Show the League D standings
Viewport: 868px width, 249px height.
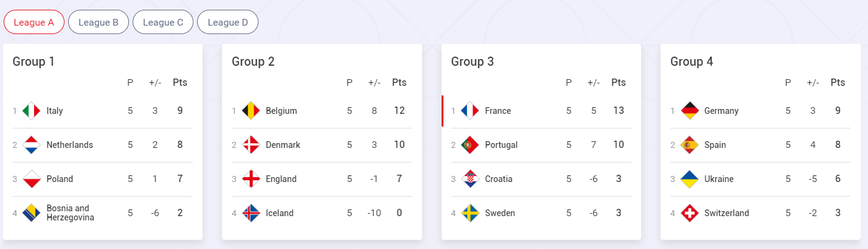227,23
